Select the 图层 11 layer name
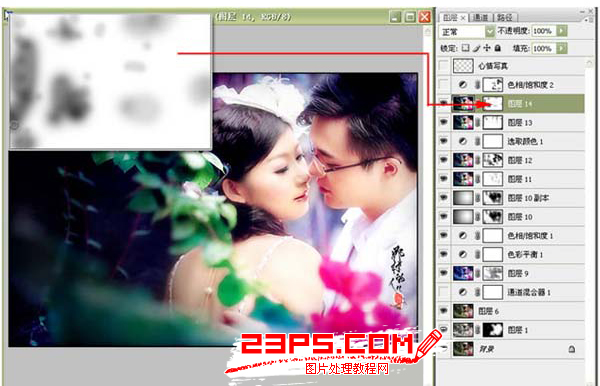Image resolution: width=600 pixels, height=386 pixels. tap(520, 179)
